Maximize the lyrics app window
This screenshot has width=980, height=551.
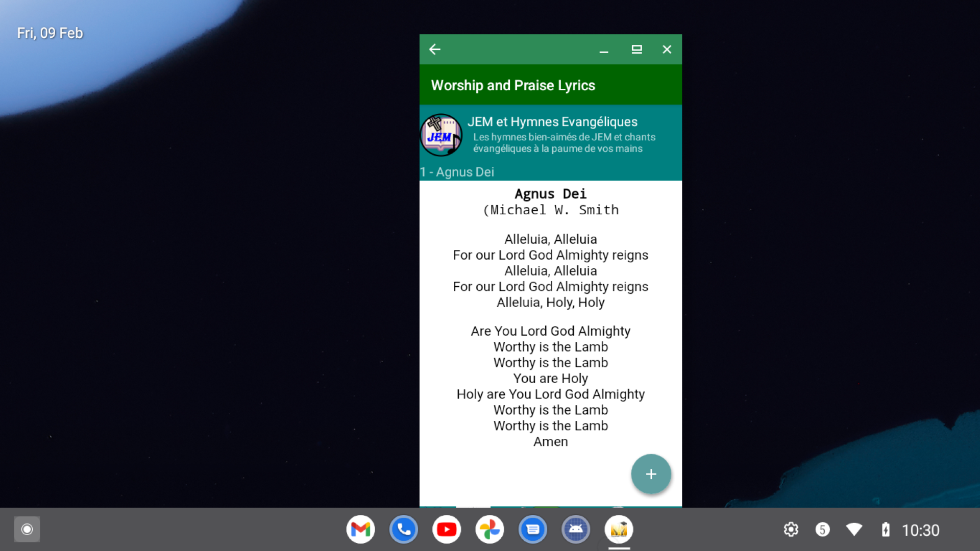tap(636, 49)
